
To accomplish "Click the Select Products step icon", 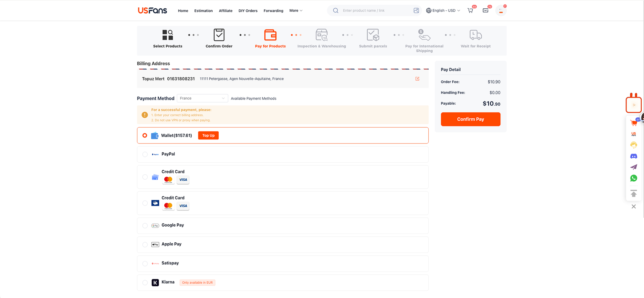I will click(168, 35).
